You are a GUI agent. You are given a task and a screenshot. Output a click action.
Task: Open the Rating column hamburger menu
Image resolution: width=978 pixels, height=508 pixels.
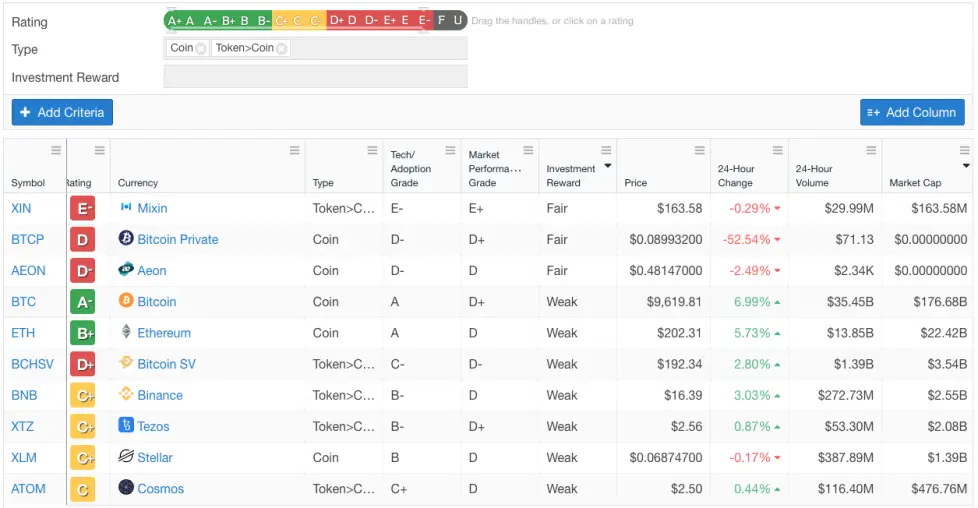100,150
